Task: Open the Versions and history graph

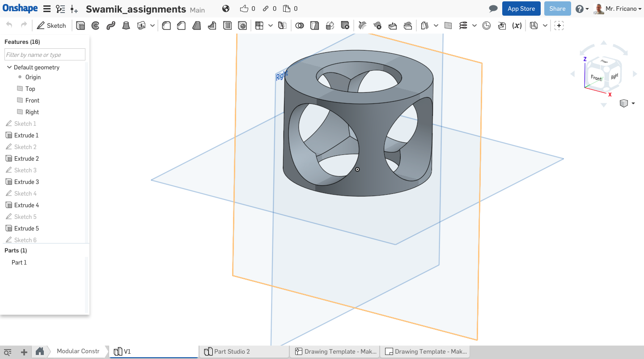Action: point(60,9)
